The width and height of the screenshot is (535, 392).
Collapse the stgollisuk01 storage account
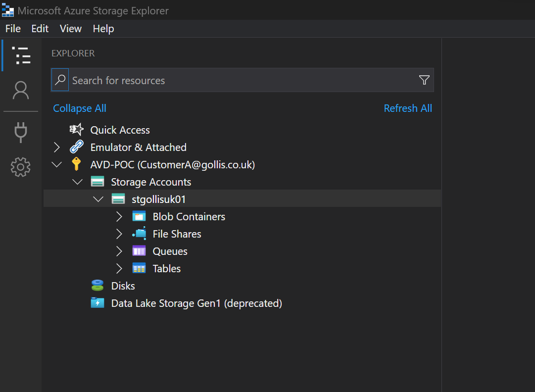pyautogui.click(x=98, y=199)
